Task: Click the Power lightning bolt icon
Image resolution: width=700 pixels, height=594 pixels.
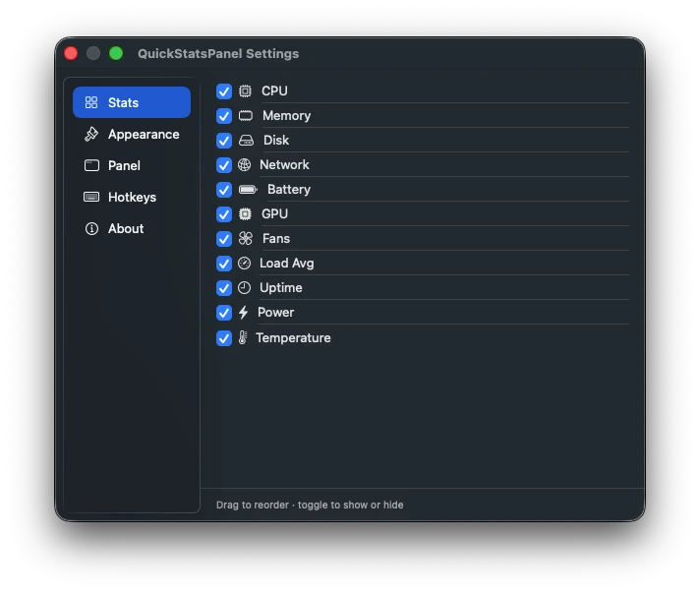Action: [x=243, y=312]
